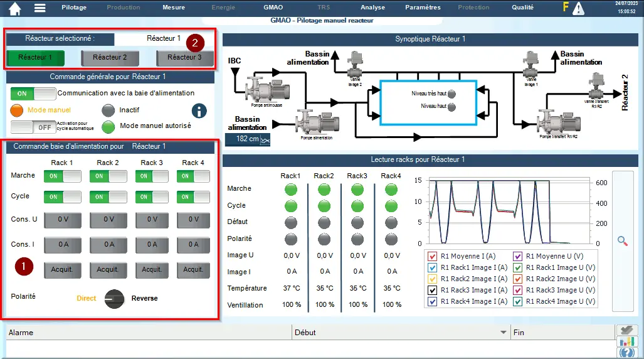This screenshot has height=359, width=644.
Task: Click the Mode manuel autorisé green lamp
Action: tap(108, 127)
